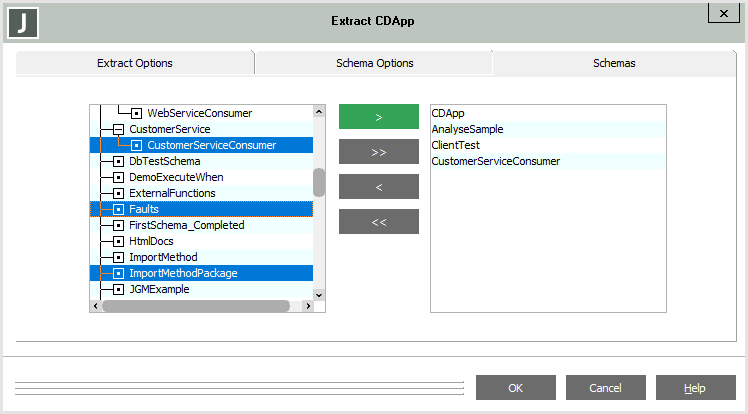Image resolution: width=748 pixels, height=414 pixels.
Task: Remove selected schema with < button
Action: [379, 187]
